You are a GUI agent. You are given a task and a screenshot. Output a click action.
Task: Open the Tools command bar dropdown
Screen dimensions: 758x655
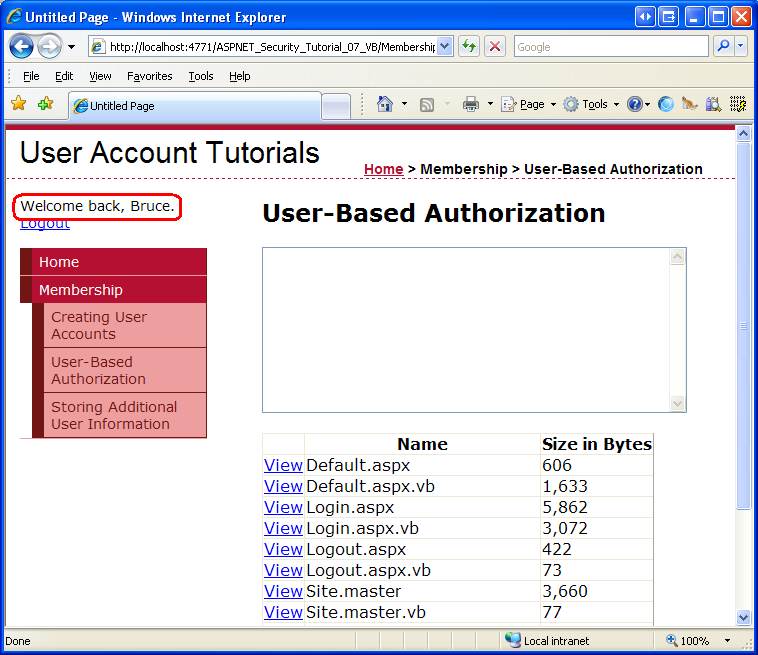tap(590, 104)
